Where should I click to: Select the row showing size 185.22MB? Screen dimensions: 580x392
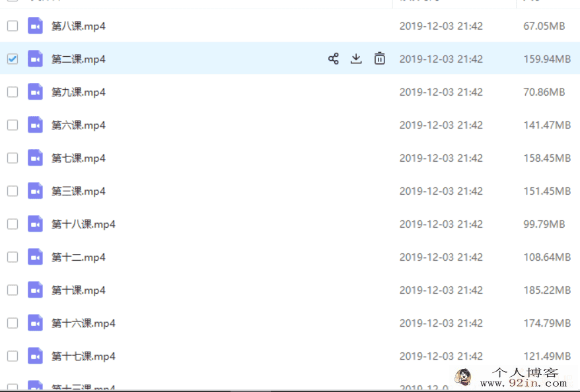[290, 290]
